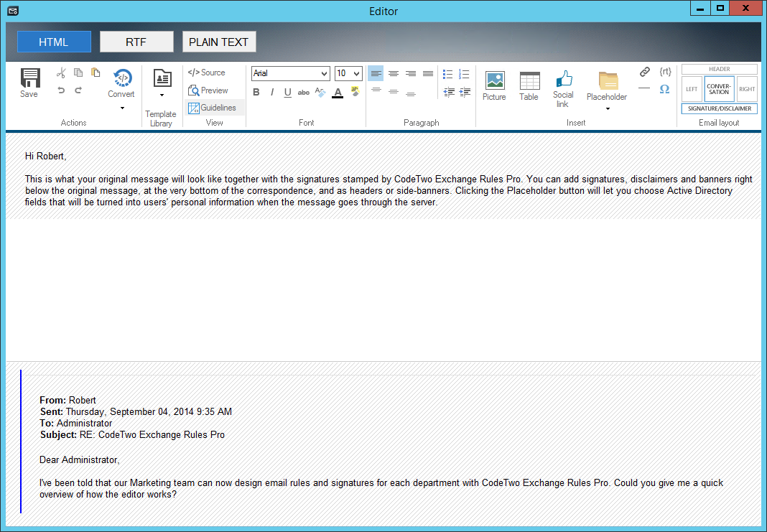Screen dimensions: 767x532
Task: Insert a Picture
Action: pyautogui.click(x=495, y=86)
